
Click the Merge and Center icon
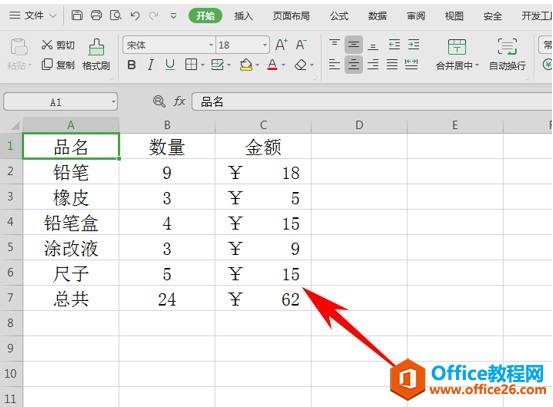click(x=457, y=46)
